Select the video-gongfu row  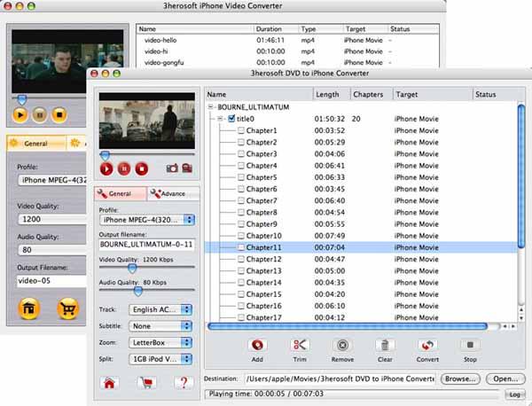287,62
